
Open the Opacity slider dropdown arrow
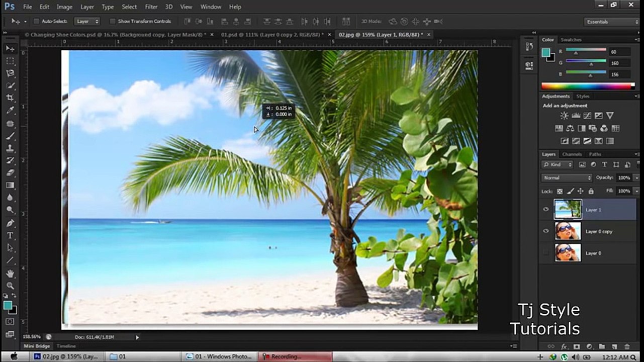click(x=636, y=177)
